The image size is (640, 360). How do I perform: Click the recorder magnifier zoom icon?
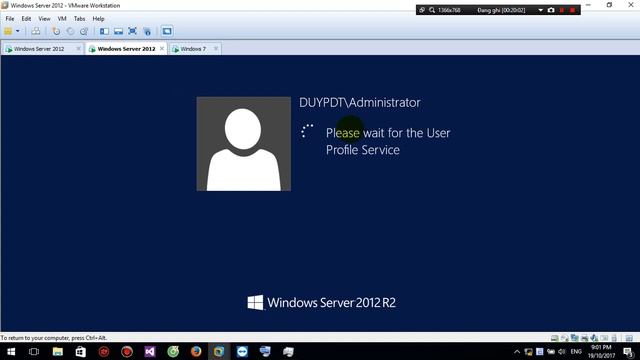tap(431, 10)
